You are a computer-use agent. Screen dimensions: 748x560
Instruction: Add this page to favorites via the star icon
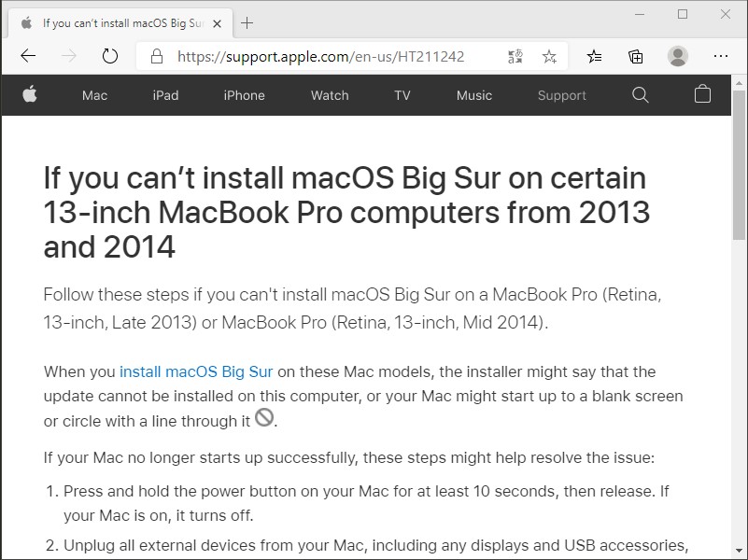[550, 56]
